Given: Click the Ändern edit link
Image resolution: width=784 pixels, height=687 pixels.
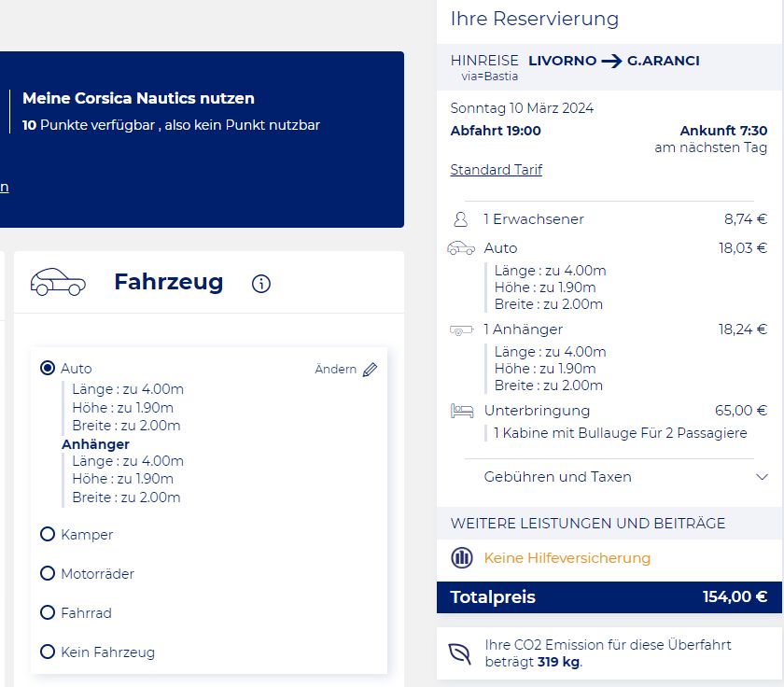Looking at the screenshot, I should (335, 369).
